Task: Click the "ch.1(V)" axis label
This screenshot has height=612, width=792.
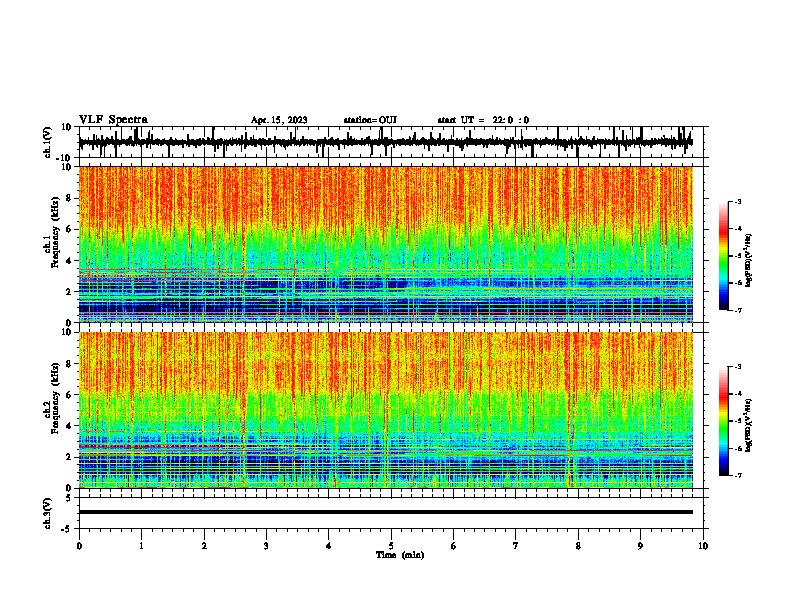Action: [48, 142]
